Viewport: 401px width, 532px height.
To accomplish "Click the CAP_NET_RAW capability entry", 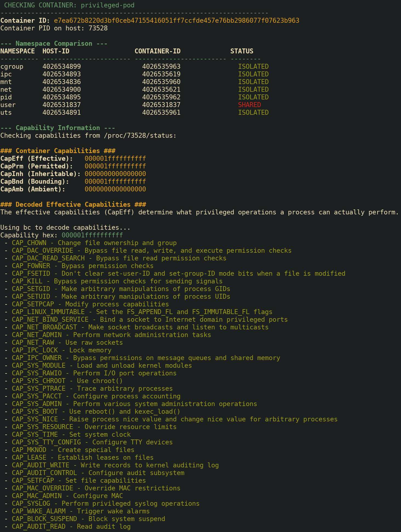I will coord(67,343).
